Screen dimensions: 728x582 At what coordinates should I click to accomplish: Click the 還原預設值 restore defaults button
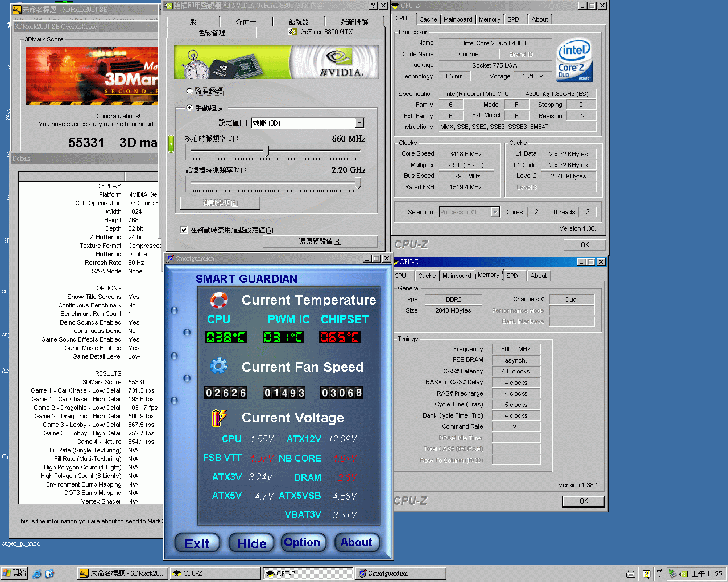coord(320,242)
